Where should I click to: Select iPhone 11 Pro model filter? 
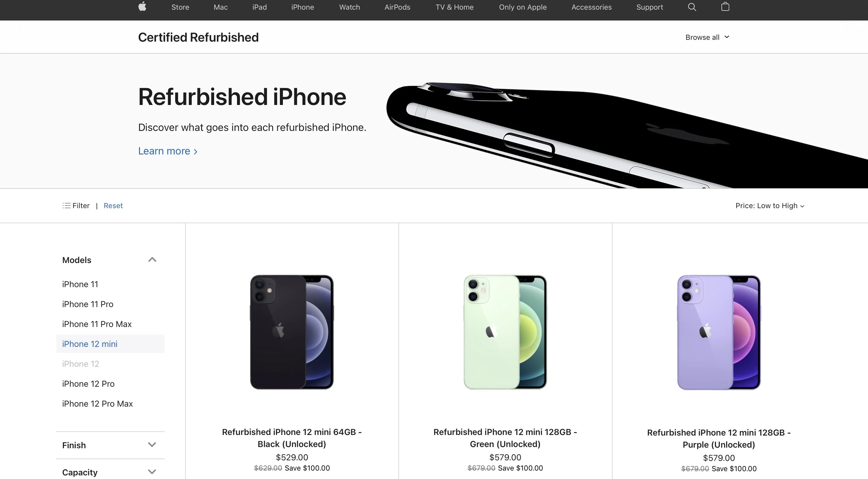click(87, 304)
